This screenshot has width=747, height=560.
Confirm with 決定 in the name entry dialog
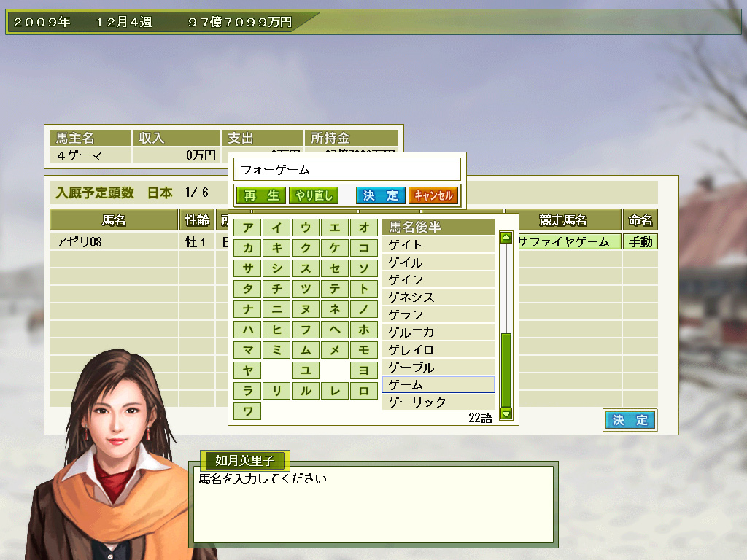(381, 195)
